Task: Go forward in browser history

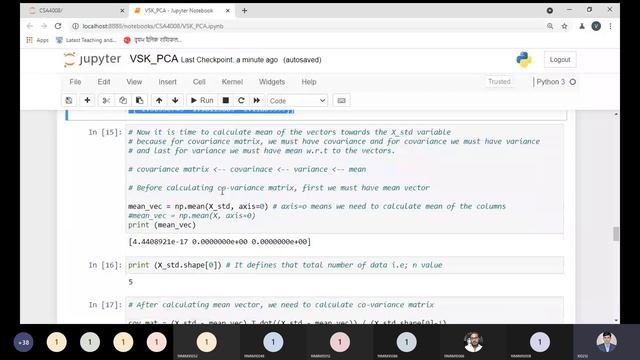Action: [x=44, y=26]
